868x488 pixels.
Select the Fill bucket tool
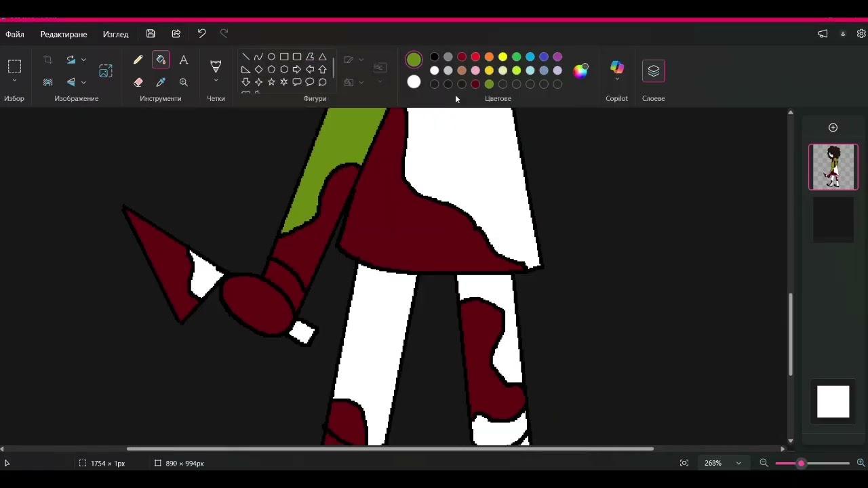point(161,60)
